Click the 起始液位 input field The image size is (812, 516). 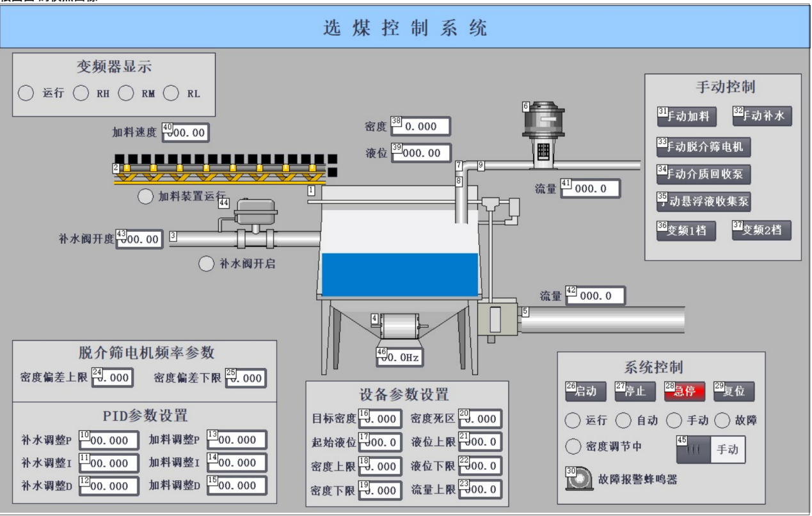point(380,442)
